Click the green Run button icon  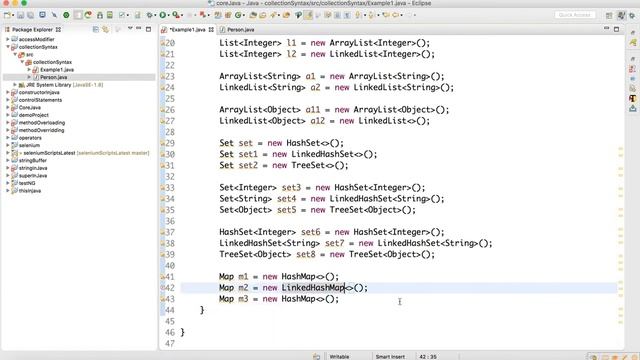(162, 15)
